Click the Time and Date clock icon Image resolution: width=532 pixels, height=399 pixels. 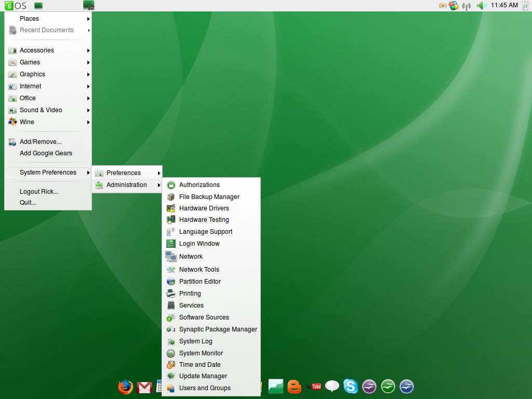click(x=171, y=365)
